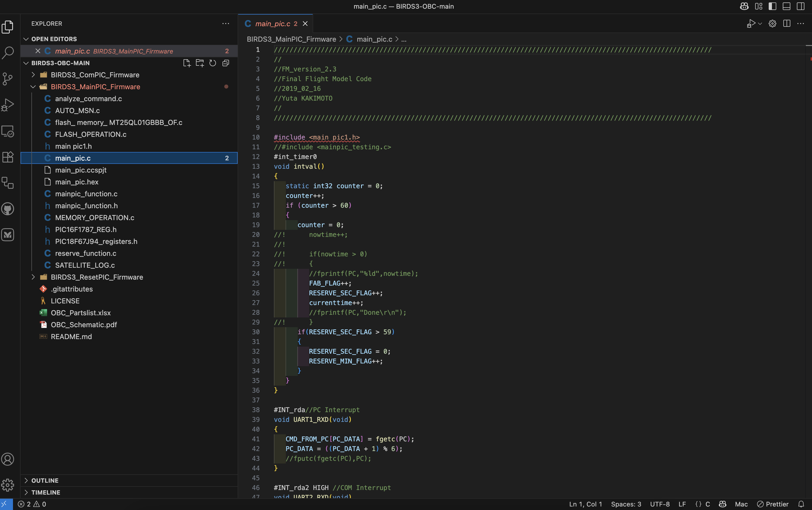Close the main_pic.c editor tab
Image resolution: width=812 pixels, height=510 pixels.
pyautogui.click(x=305, y=24)
